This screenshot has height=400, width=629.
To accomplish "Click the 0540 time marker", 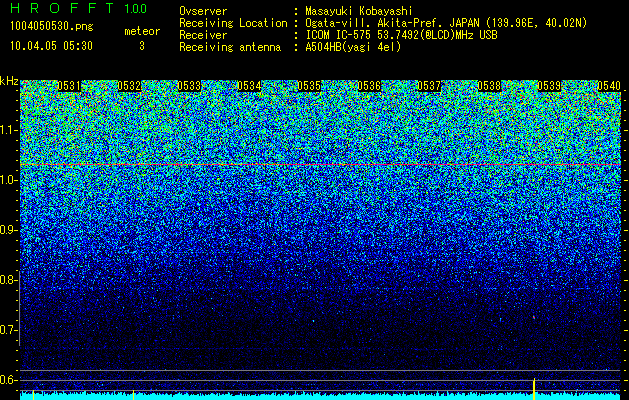I will 609,86.
